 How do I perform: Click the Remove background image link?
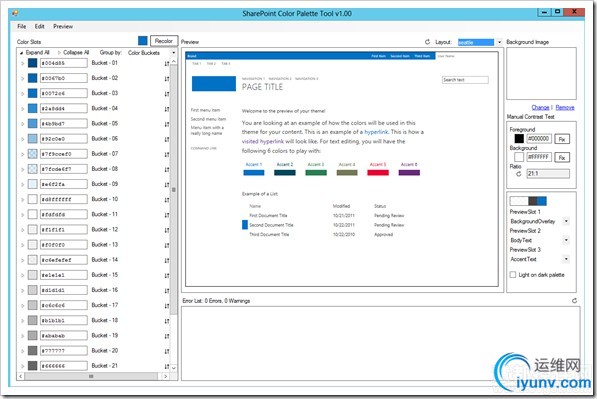click(565, 108)
